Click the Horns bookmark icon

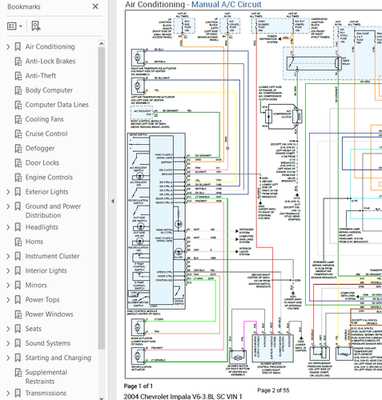(x=18, y=242)
